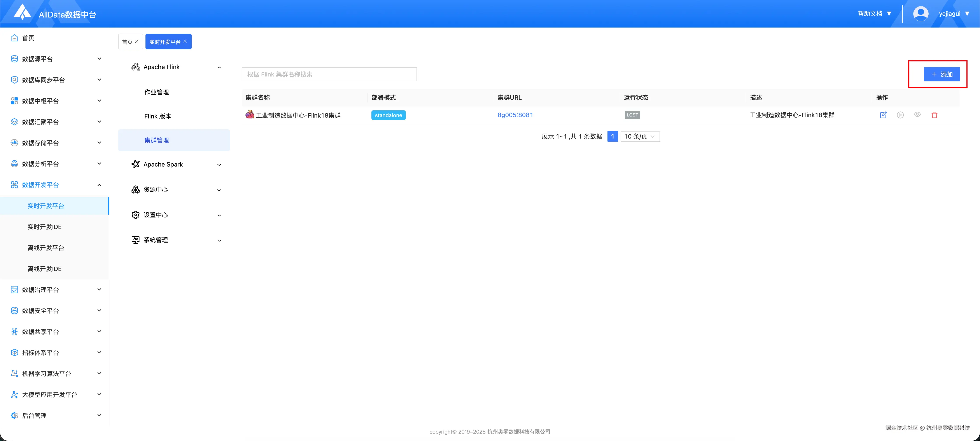The image size is (980, 441).
Task: Open 离线开发IDE from the sidebar menu
Action: point(44,268)
